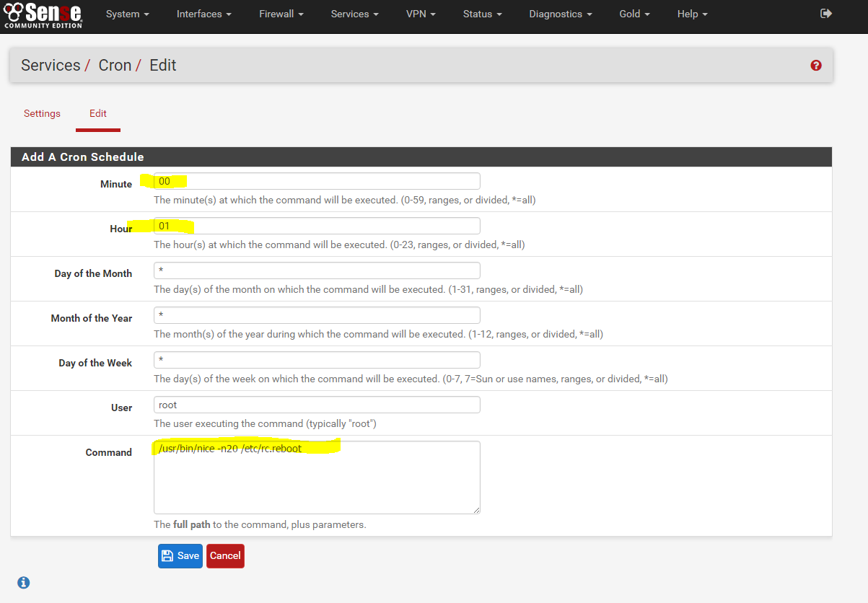Open the Gold menu
868x603 pixels.
[x=634, y=14]
